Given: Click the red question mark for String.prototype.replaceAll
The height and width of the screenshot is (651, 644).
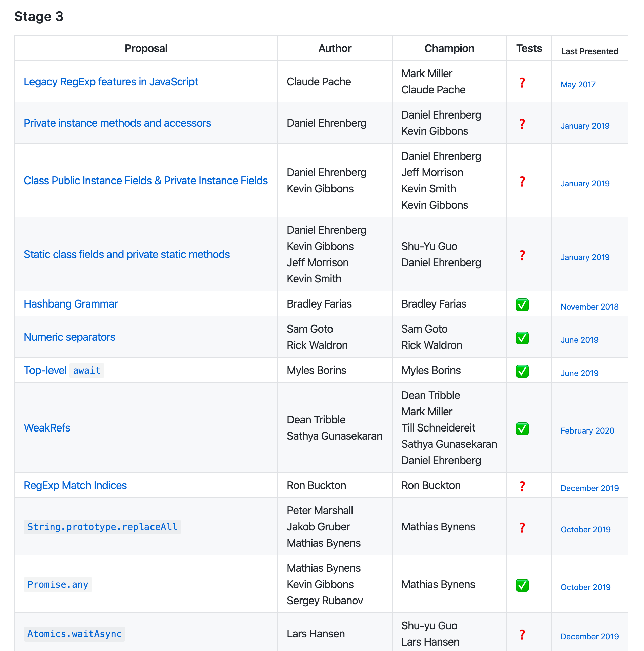Looking at the screenshot, I should 522,527.
